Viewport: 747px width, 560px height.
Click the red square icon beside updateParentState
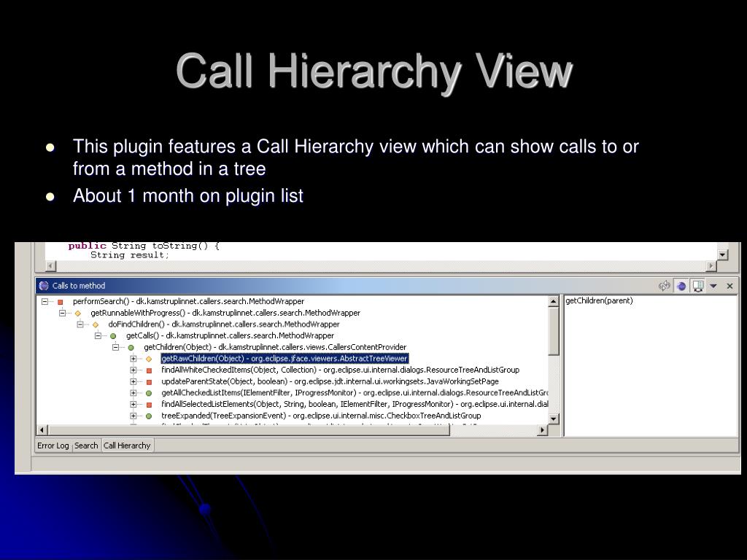[x=149, y=381]
